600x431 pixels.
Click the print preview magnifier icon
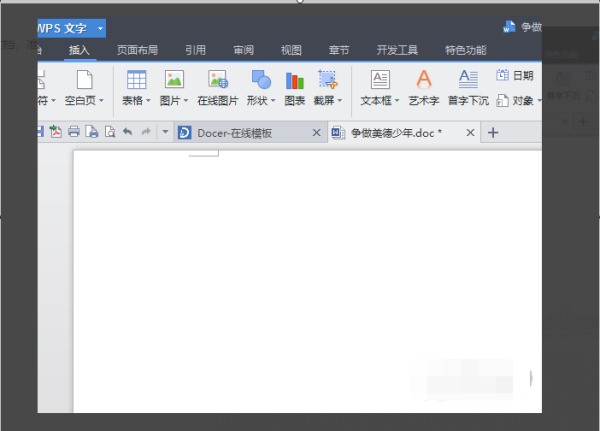tap(110, 132)
